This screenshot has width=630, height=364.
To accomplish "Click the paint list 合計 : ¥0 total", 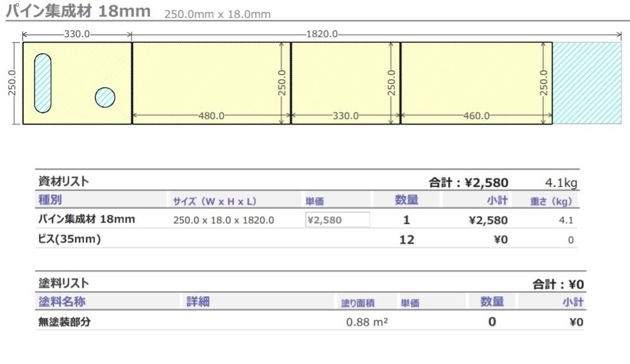I will pyautogui.click(x=558, y=285).
